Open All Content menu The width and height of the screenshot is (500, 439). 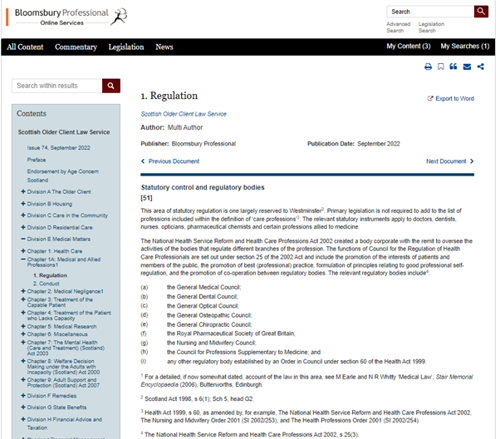25,47
